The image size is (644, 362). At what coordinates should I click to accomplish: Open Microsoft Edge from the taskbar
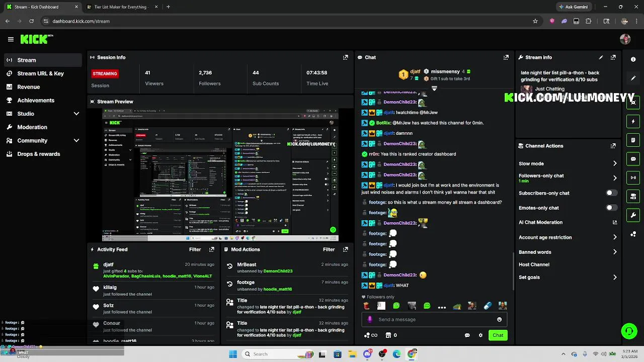397,354
